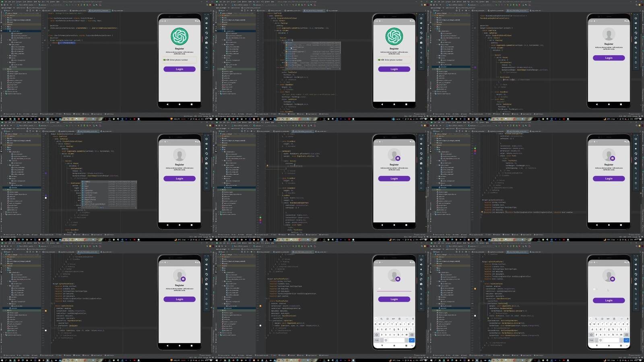Click orange gutter color swatch, bottom-left frame
The height and width of the screenshot is (362, 644).
pyautogui.click(x=45, y=311)
